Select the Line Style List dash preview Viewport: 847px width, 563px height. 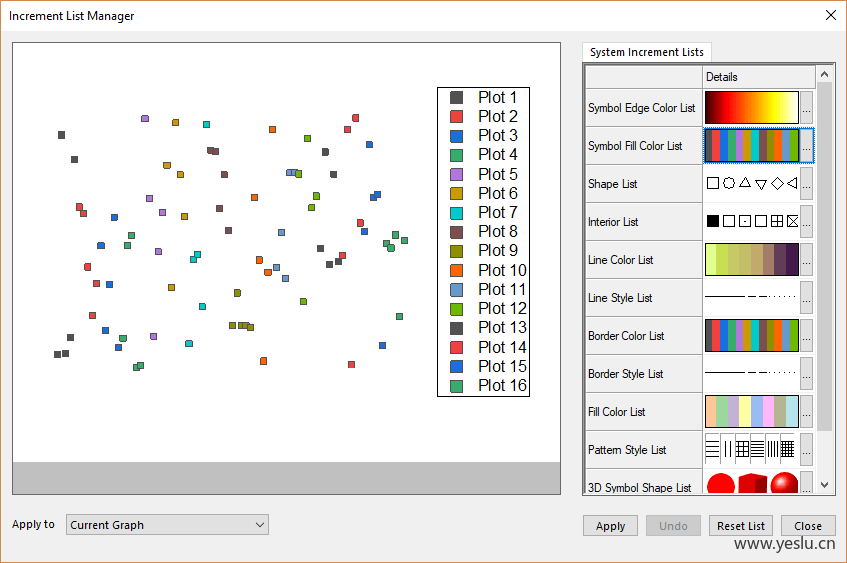pos(751,298)
